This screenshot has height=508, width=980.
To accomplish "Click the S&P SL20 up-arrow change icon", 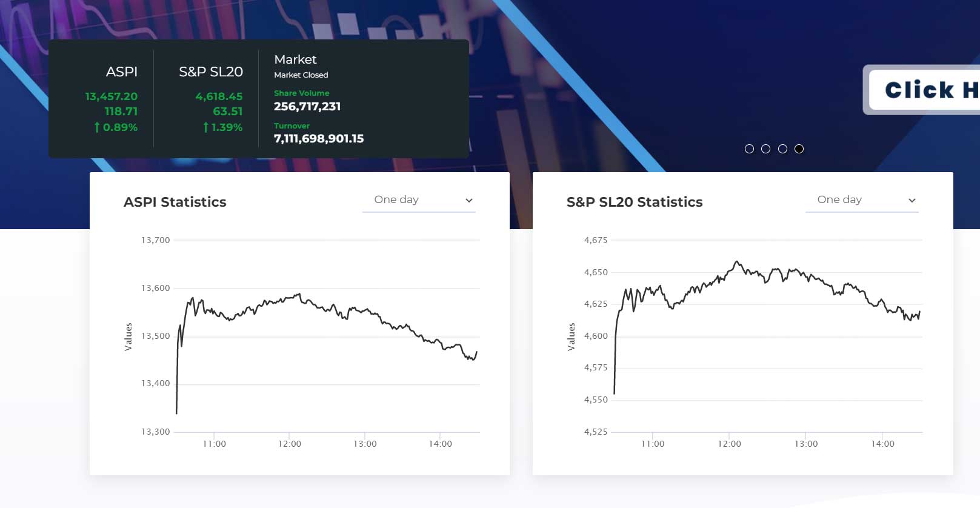I will click(206, 127).
